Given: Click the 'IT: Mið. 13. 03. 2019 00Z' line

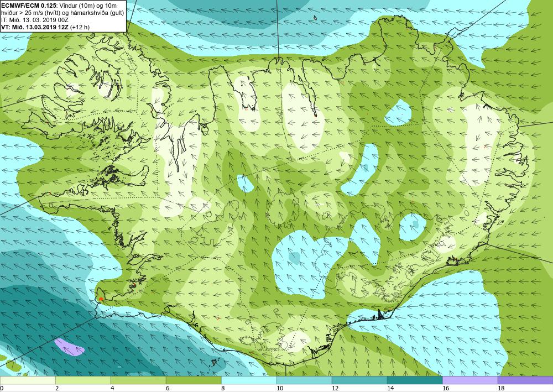Looking at the screenshot, I should pyautogui.click(x=35, y=20).
